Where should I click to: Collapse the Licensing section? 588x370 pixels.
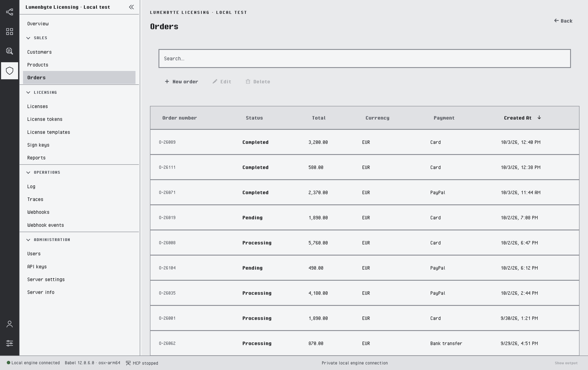28,92
